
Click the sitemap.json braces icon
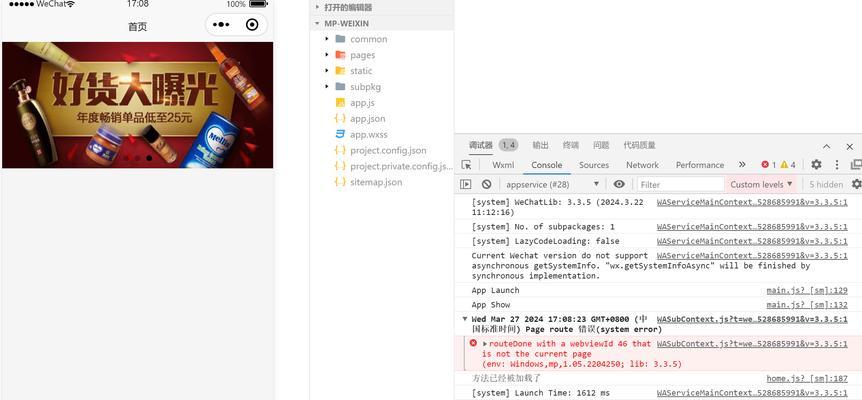(x=340, y=182)
